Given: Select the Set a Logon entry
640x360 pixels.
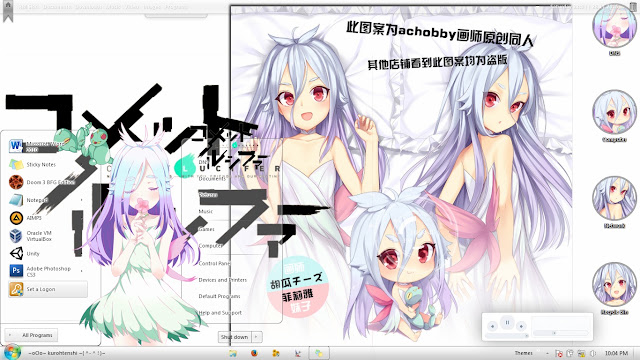Looking at the screenshot, I should point(48,289).
